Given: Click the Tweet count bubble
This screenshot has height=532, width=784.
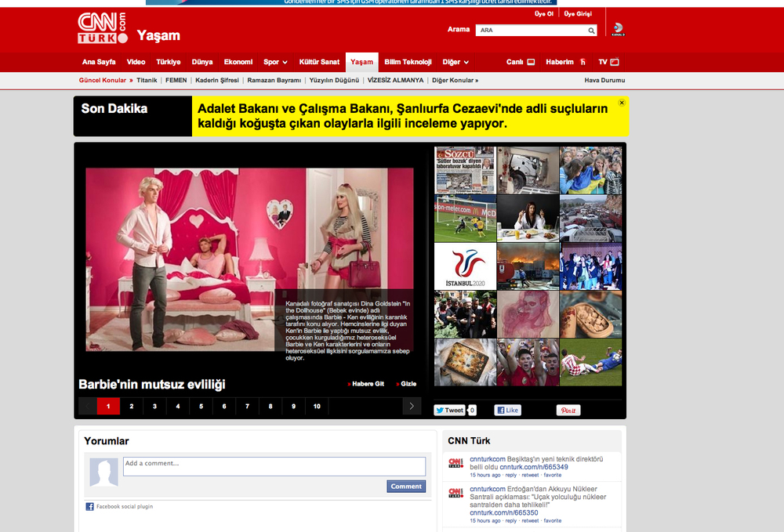Looking at the screenshot, I should tap(472, 410).
